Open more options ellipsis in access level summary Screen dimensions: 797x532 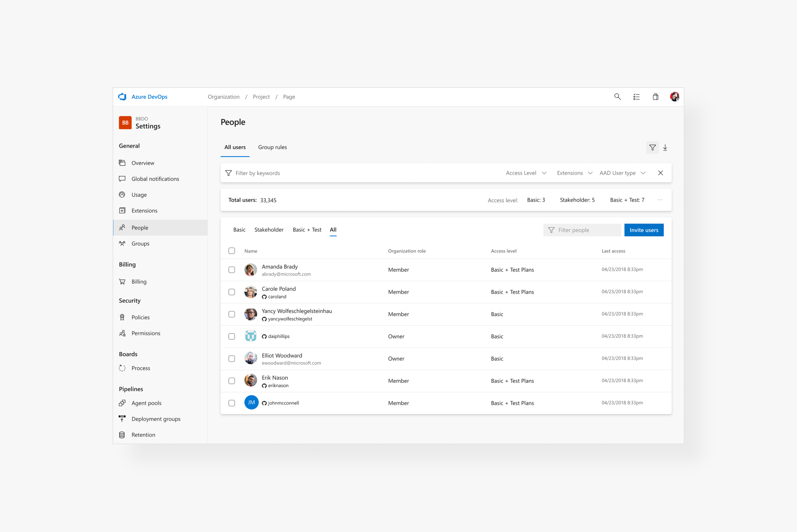click(x=660, y=200)
